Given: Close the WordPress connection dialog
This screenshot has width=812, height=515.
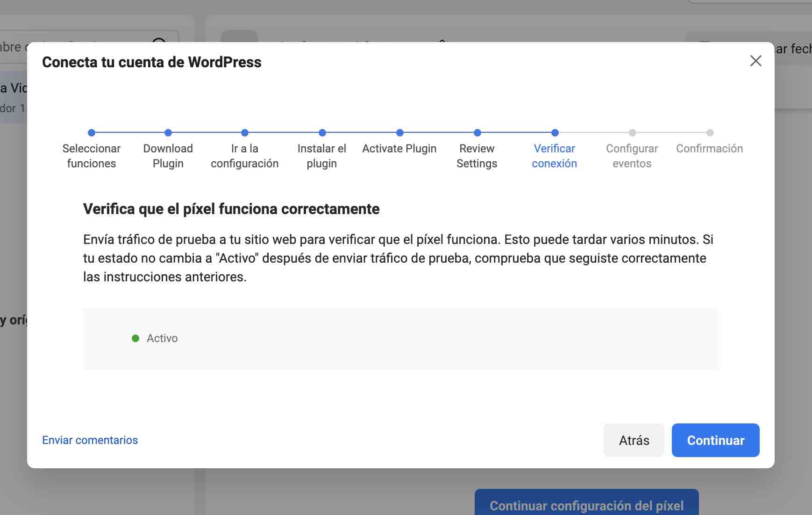Looking at the screenshot, I should pyautogui.click(x=755, y=61).
